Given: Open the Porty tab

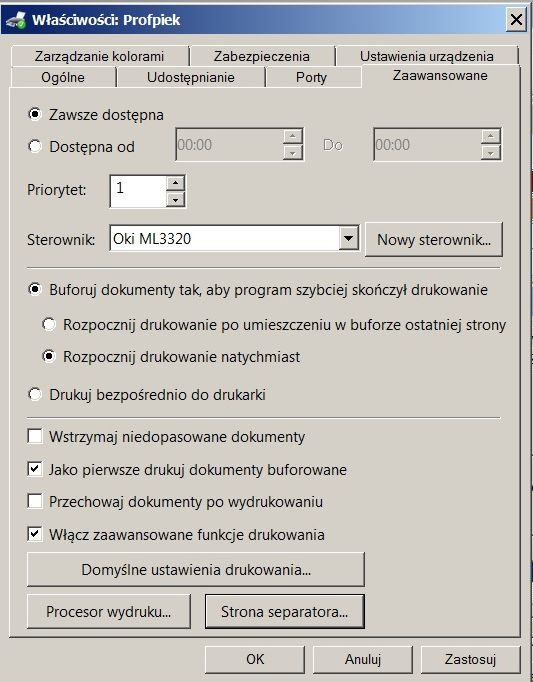Looking at the screenshot, I should point(312,77).
